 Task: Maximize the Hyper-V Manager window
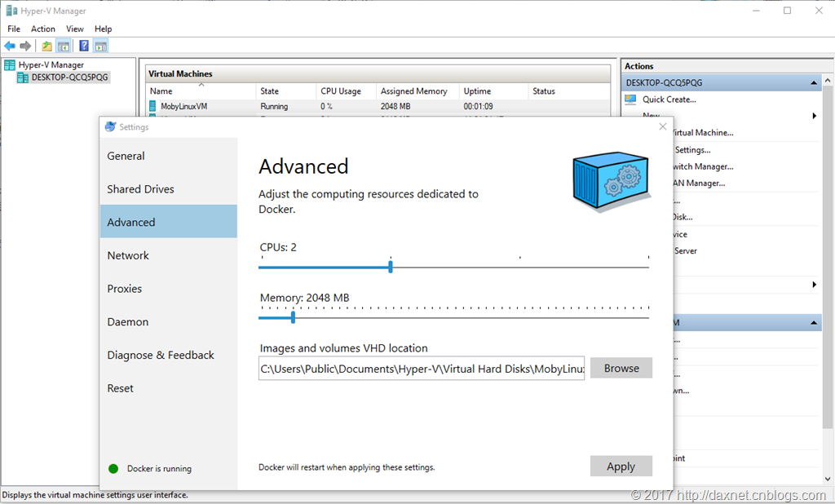787,11
